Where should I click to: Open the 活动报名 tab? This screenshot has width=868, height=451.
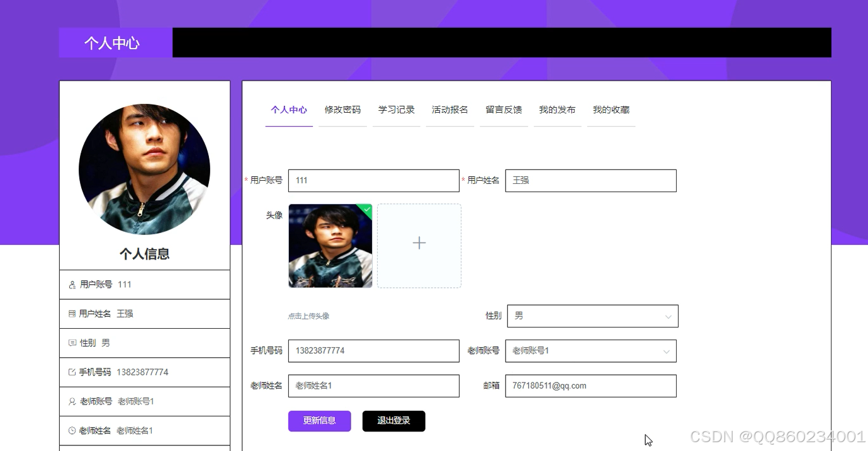[450, 110]
